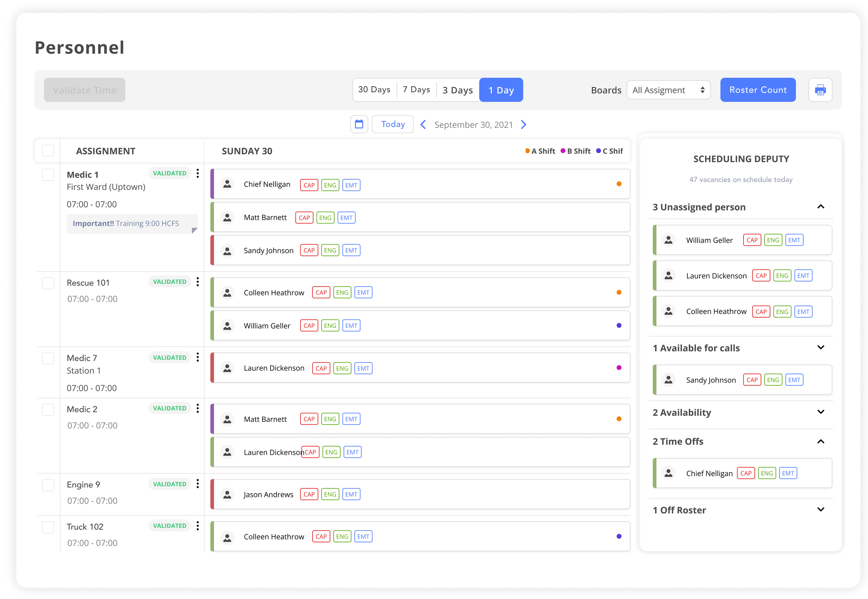The width and height of the screenshot is (868, 599).
Task: Select the checkbox for Medic 1
Action: click(48, 174)
